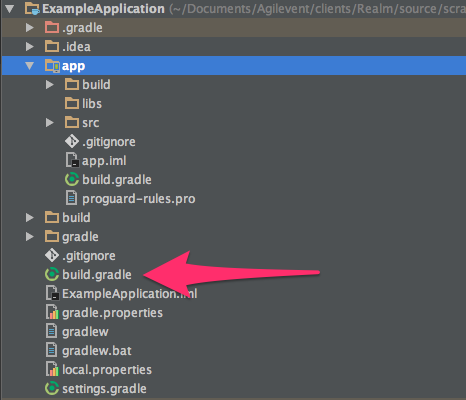
Task: Select the .idea folder name
Action: pos(76,47)
